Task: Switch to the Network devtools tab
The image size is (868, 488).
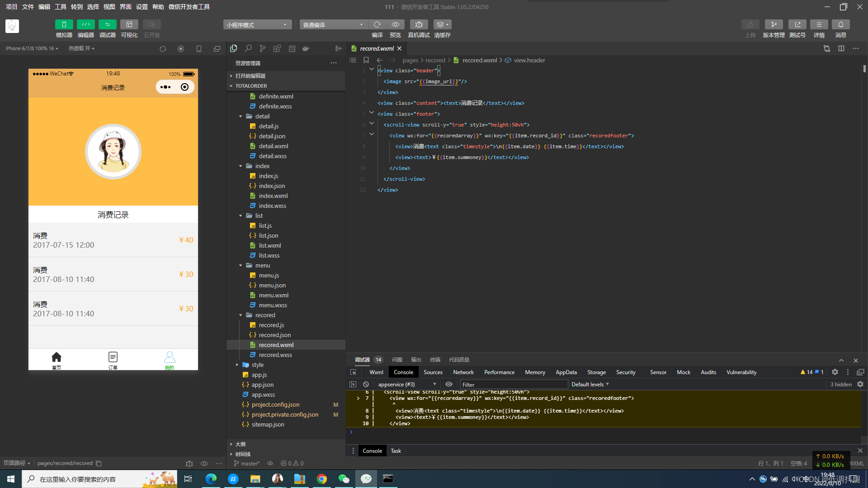Action: (x=463, y=372)
